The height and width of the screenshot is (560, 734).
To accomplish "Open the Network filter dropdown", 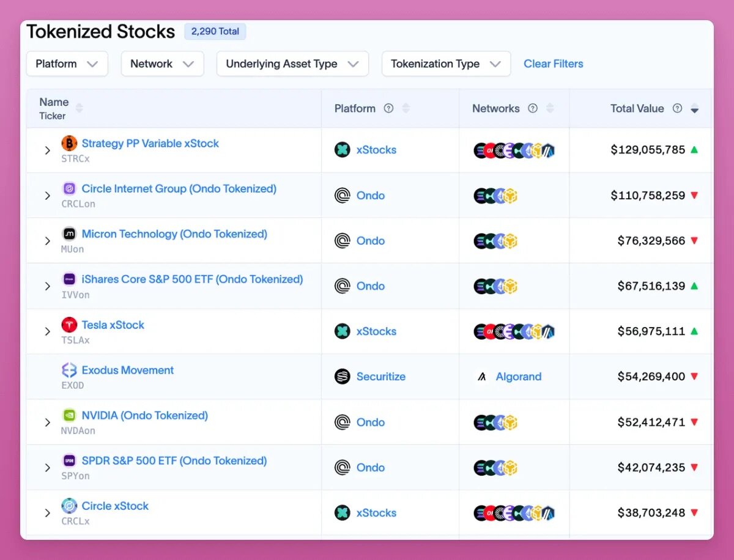I will point(162,64).
